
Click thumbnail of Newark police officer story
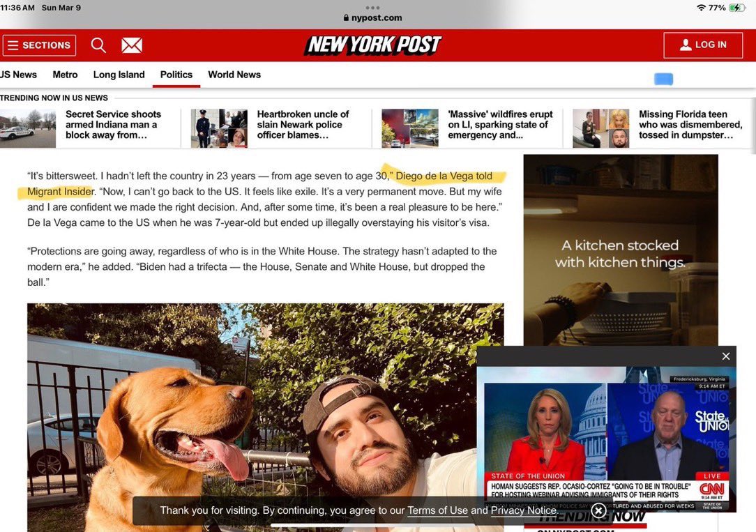(219, 128)
